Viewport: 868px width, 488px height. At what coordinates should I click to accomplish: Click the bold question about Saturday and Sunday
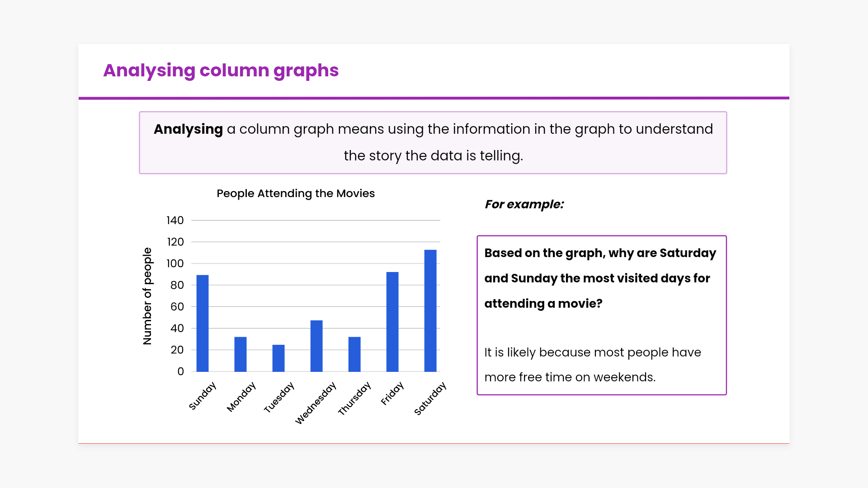pyautogui.click(x=600, y=278)
